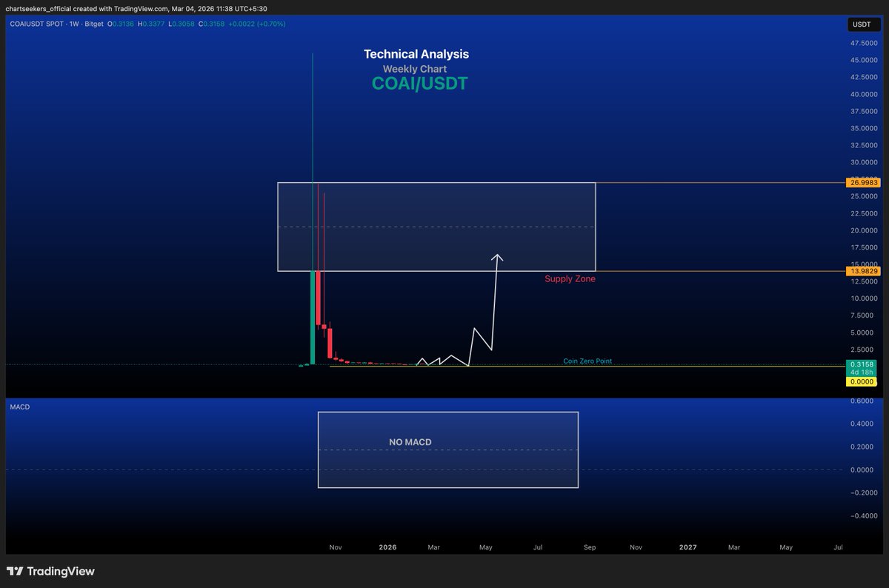Select the Coin Zero Point line label
Image resolution: width=889 pixels, height=588 pixels.
(587, 361)
